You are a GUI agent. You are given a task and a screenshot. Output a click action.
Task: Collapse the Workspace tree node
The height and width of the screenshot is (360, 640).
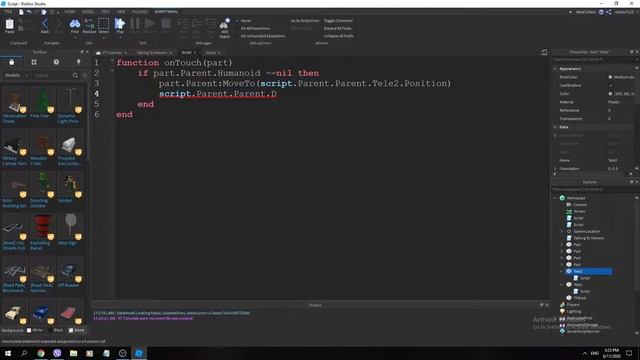click(x=555, y=198)
